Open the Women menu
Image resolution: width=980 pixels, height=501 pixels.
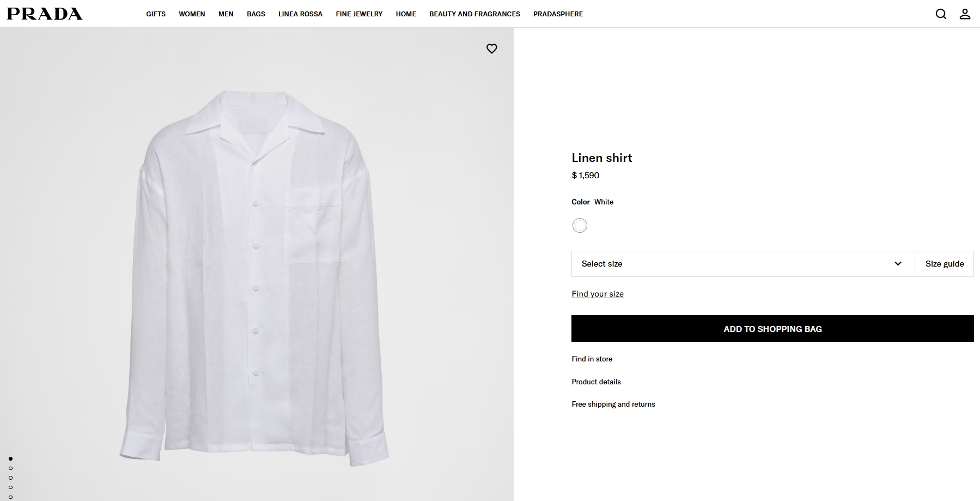click(192, 14)
